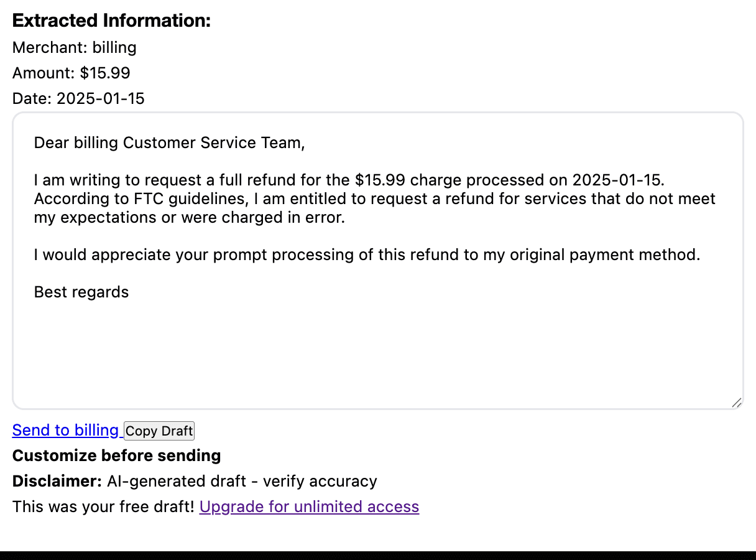Click the Customize before sending label
Screen dimensions: 756x560
point(116,455)
